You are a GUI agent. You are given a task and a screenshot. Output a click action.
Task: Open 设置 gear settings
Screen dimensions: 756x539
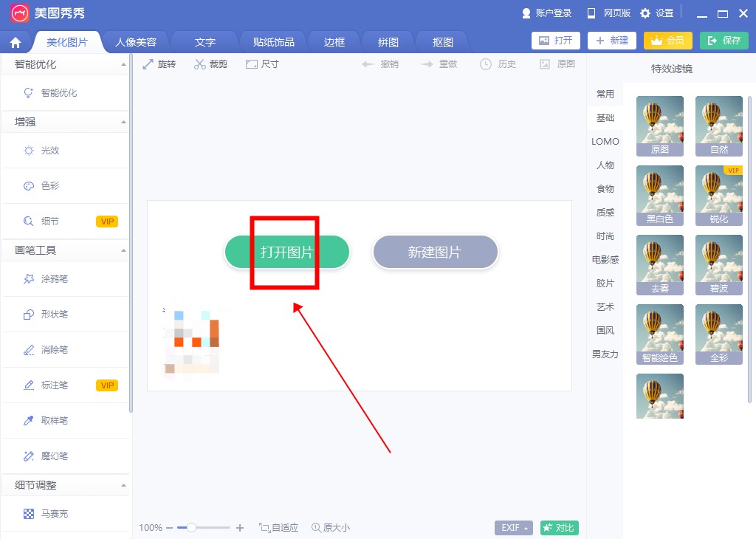pyautogui.click(x=656, y=13)
